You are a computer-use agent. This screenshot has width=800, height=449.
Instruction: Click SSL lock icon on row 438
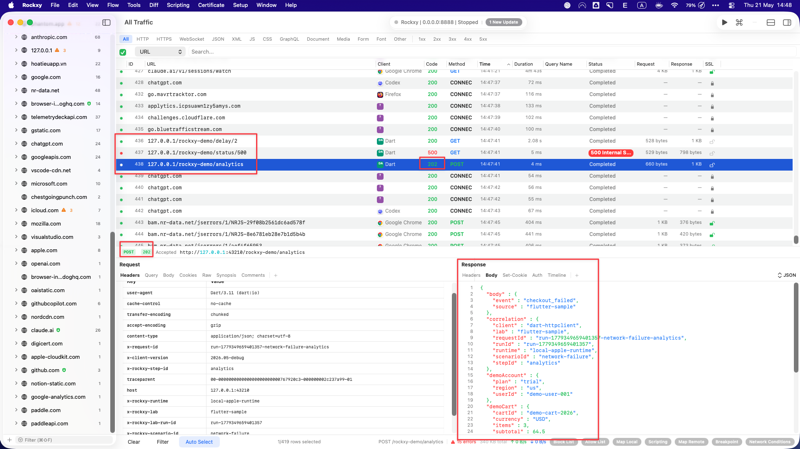click(712, 164)
